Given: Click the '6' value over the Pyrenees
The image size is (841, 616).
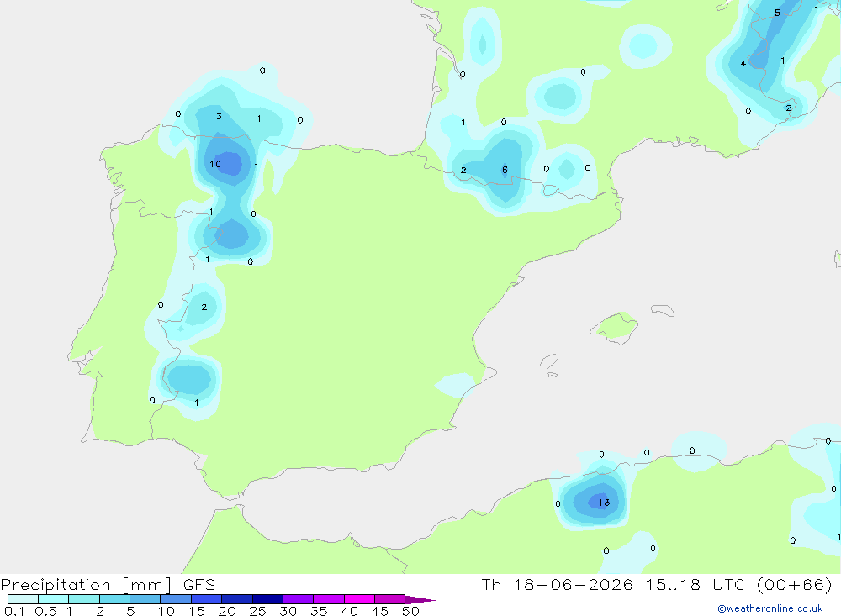Looking at the screenshot, I should coord(505,170).
